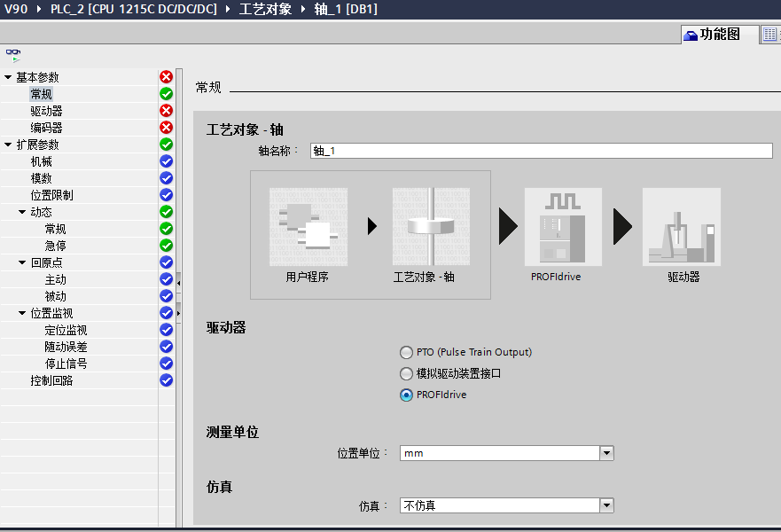This screenshot has height=532, width=781.
Task: Click the 轴名称 input field
Action: coord(541,151)
